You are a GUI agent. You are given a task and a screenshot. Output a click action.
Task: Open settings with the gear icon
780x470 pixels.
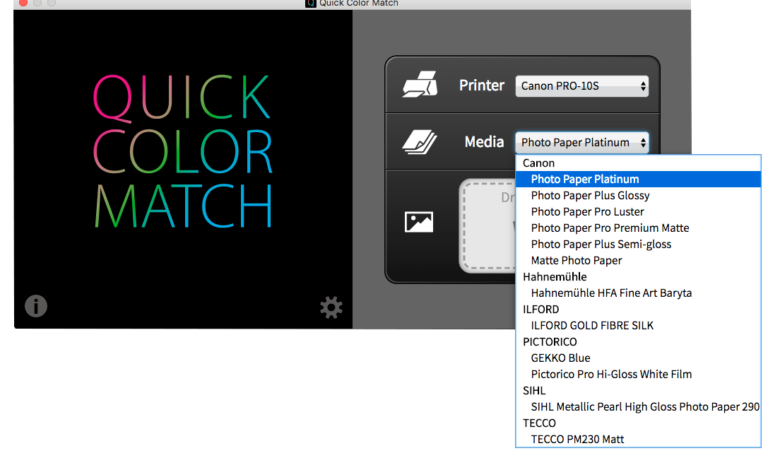pyautogui.click(x=331, y=307)
